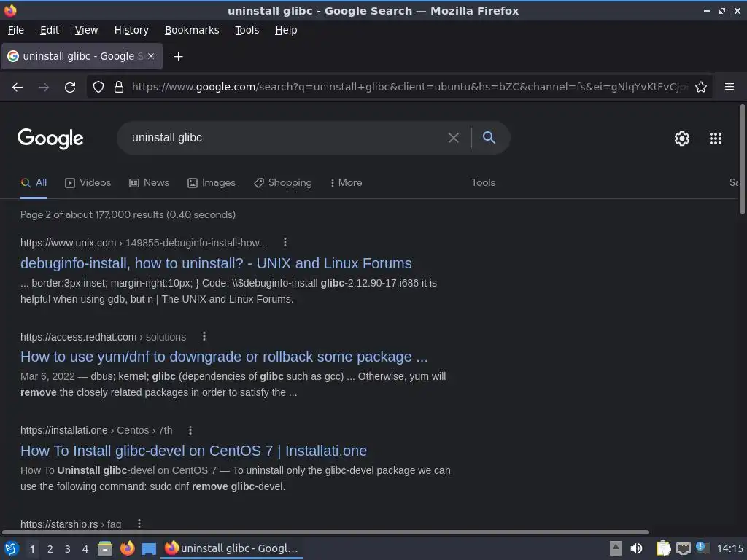Screen dimensions: 747x560
Task: Switch to News results
Action: click(x=149, y=183)
